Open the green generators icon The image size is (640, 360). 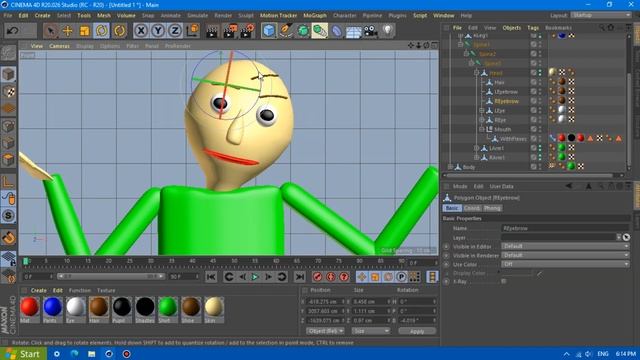[x=303, y=31]
